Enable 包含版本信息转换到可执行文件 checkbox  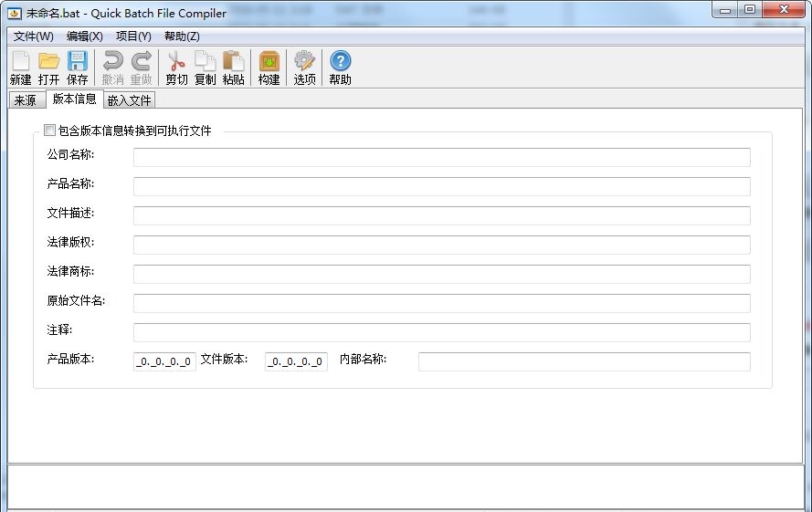[49, 130]
